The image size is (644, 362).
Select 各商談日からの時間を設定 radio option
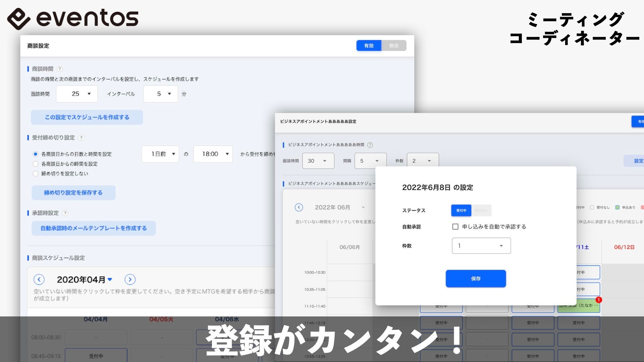click(36, 164)
